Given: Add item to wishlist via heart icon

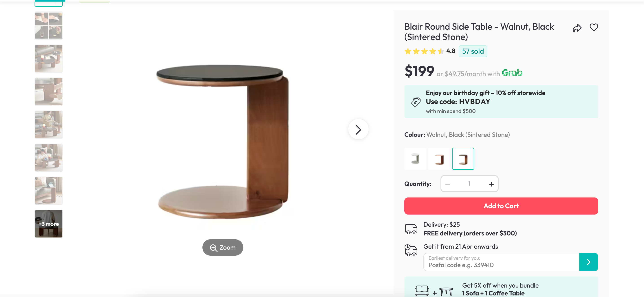Looking at the screenshot, I should [594, 28].
